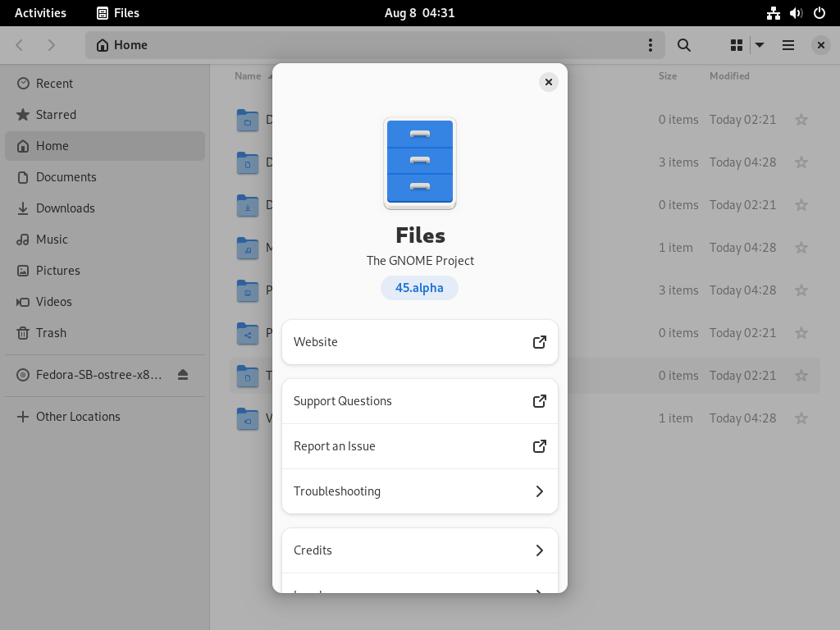Click the downloads folder icon in file list
Image resolution: width=840 pixels, height=630 pixels.
[248, 205]
